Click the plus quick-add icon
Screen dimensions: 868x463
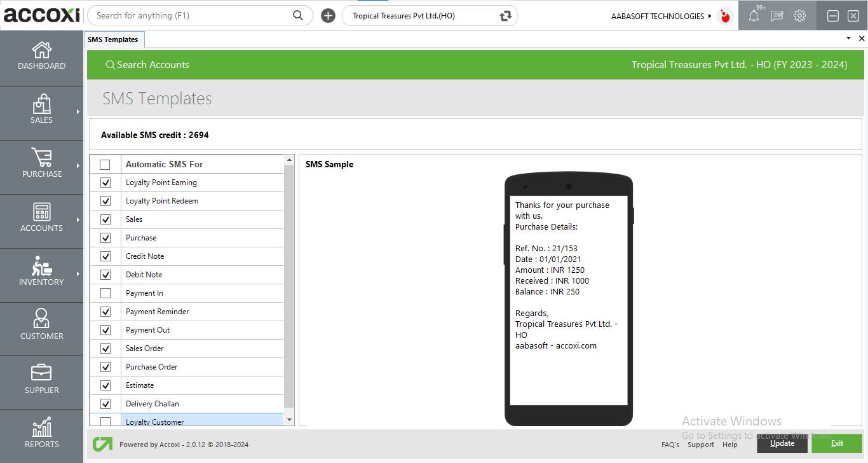(328, 16)
